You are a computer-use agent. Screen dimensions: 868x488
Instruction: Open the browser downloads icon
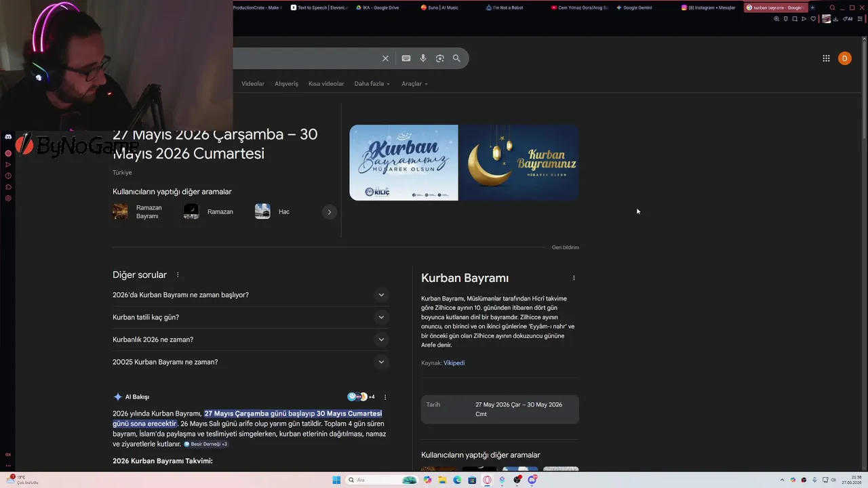click(x=835, y=19)
